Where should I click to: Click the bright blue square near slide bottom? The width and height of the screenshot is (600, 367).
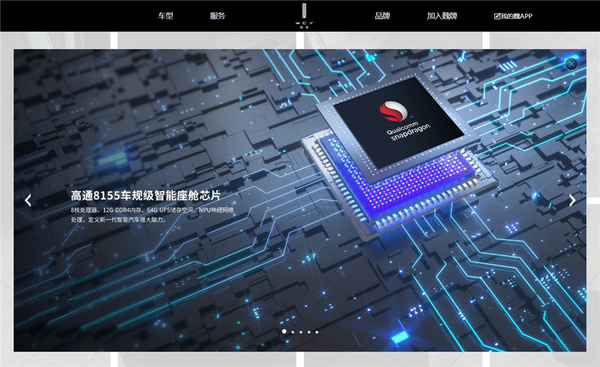pyautogui.click(x=400, y=338)
